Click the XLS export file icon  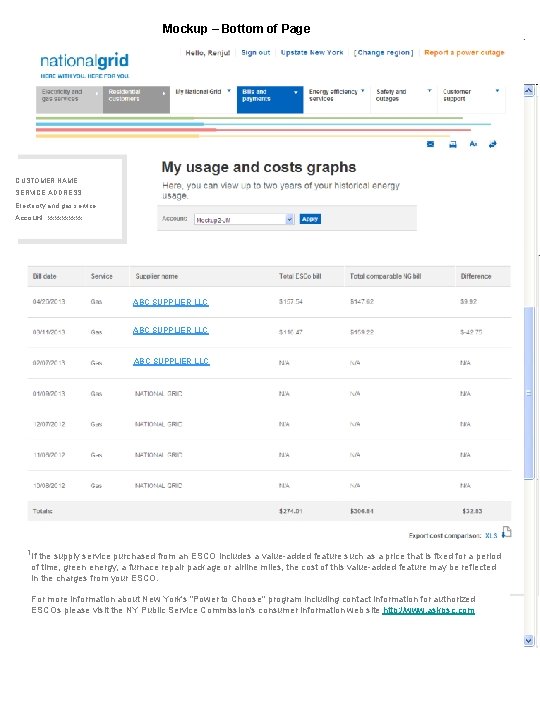coord(507,532)
